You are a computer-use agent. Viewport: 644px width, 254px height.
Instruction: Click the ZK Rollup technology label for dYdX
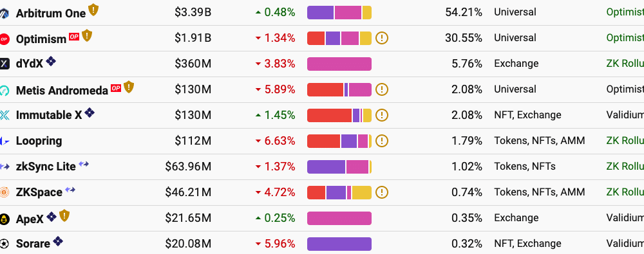[625, 64]
